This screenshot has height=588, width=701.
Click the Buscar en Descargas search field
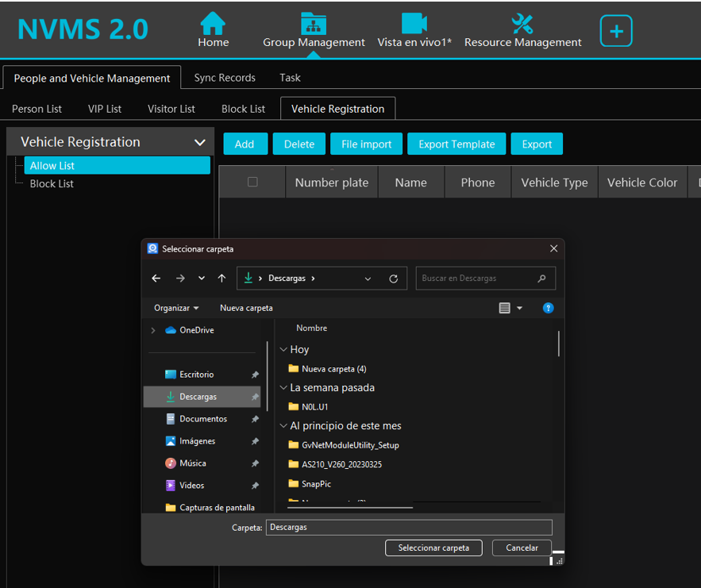click(479, 279)
